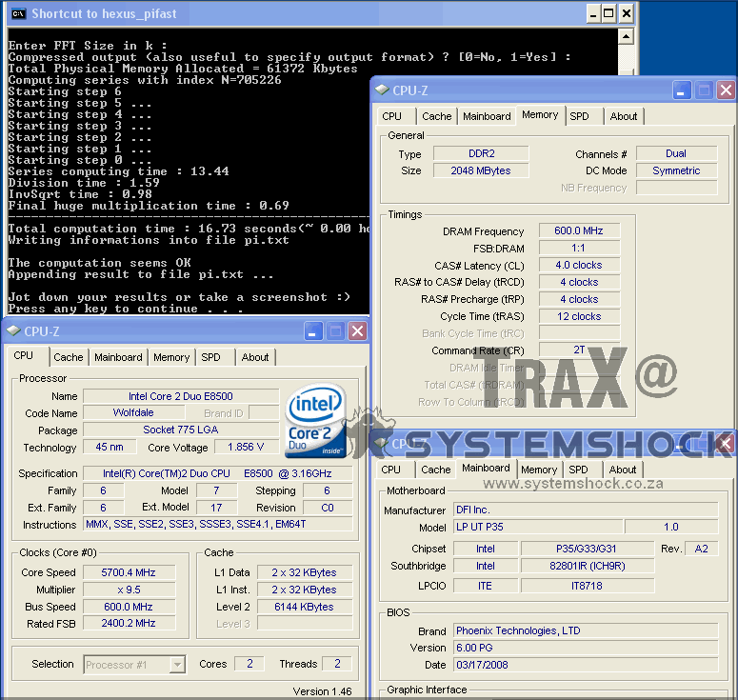The height and width of the screenshot is (700, 738).
Task: Open Mainboard tab in CPU-Z Memory window
Action: point(487,116)
